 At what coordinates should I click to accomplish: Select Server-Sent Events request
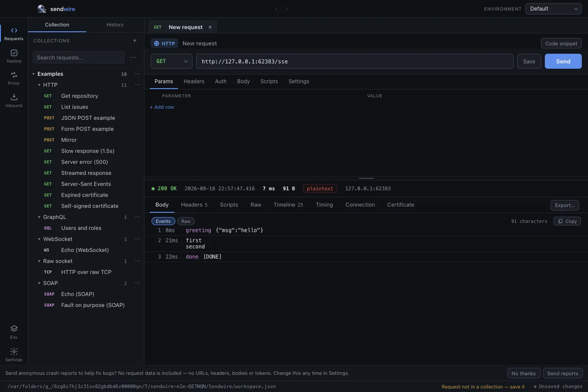tap(86, 184)
